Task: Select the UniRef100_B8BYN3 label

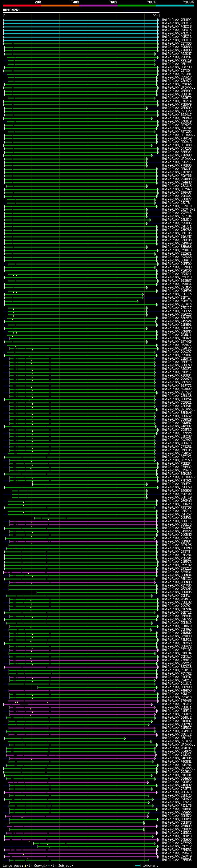Action: (x=177, y=725)
